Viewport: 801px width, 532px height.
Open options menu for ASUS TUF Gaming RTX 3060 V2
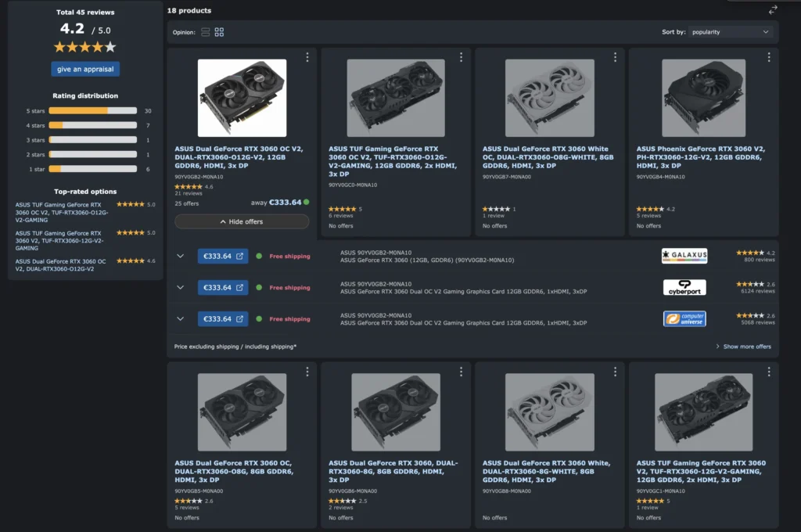pos(769,372)
